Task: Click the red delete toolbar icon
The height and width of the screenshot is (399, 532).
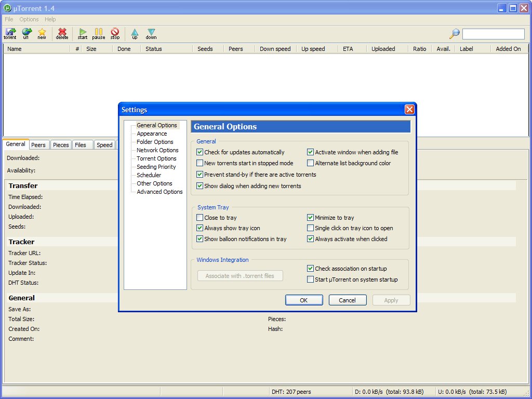Action: (x=62, y=33)
